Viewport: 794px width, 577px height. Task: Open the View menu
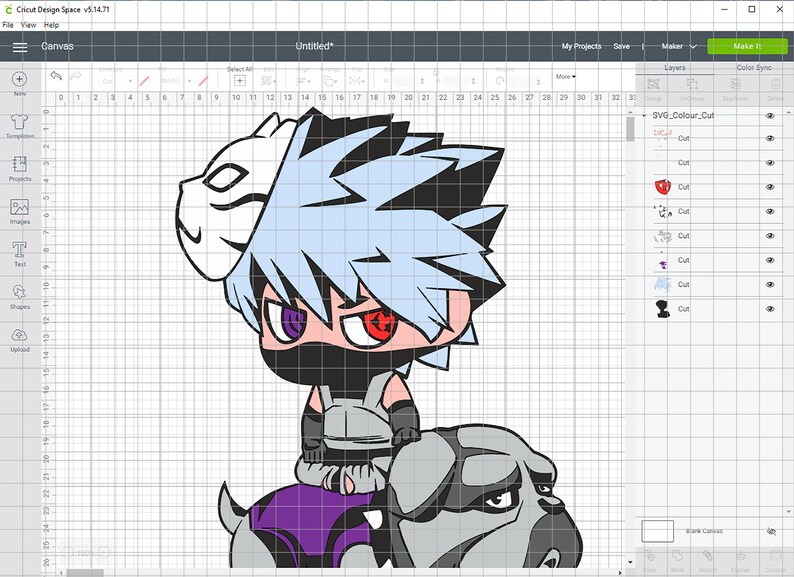tap(28, 25)
